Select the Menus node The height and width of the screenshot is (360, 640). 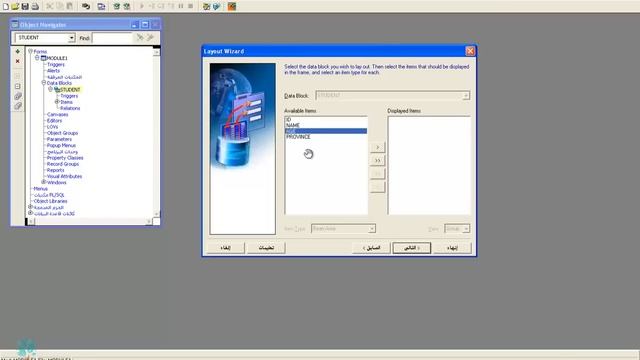(40, 189)
